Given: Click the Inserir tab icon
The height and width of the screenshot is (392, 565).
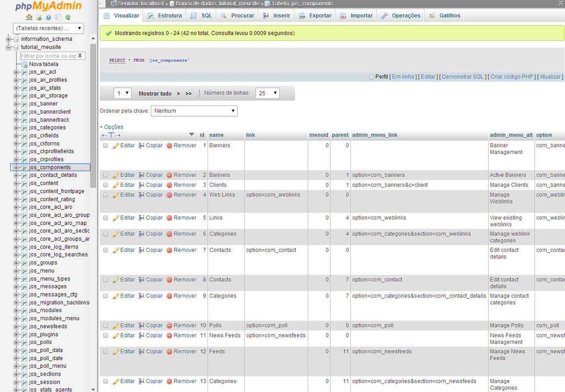Looking at the screenshot, I should pos(266,16).
